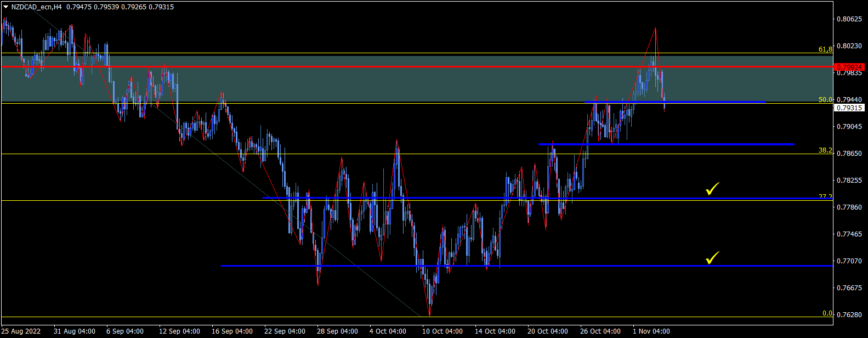Select the thick red horizontal line at 0.79924
The image size is (868, 338).
click(417, 66)
